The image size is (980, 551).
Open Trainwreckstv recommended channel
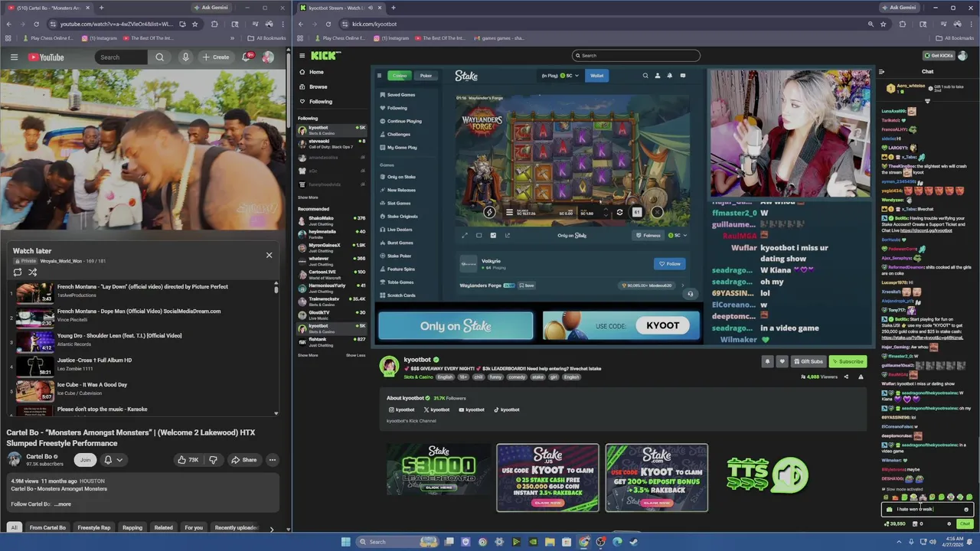(332, 301)
